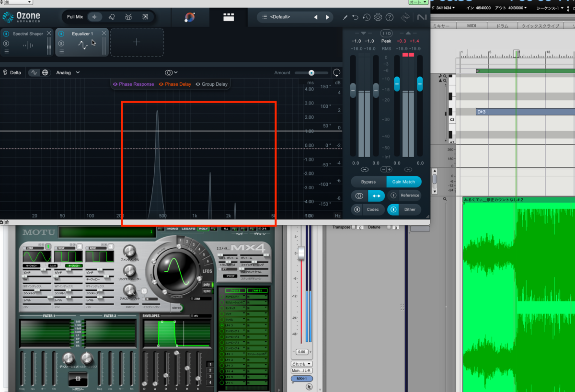Open the どれでも dropdown on the channel strip
Screen dimensions: 575x392
pos(301,364)
